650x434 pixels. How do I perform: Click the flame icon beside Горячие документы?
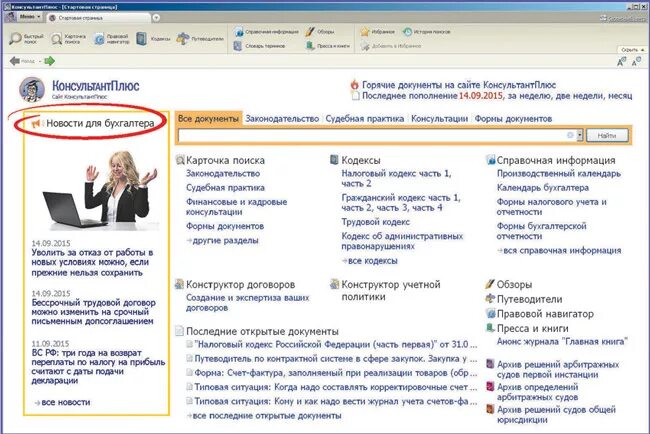pyautogui.click(x=354, y=85)
